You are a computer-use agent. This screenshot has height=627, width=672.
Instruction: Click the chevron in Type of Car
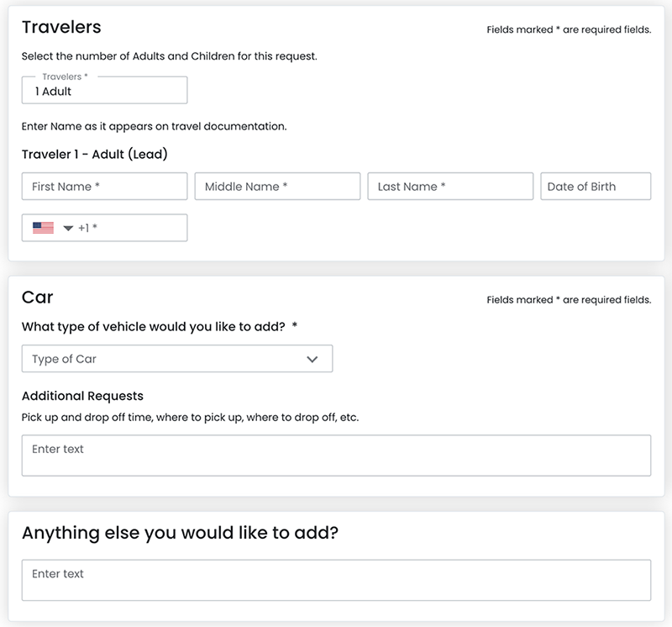[x=312, y=359]
